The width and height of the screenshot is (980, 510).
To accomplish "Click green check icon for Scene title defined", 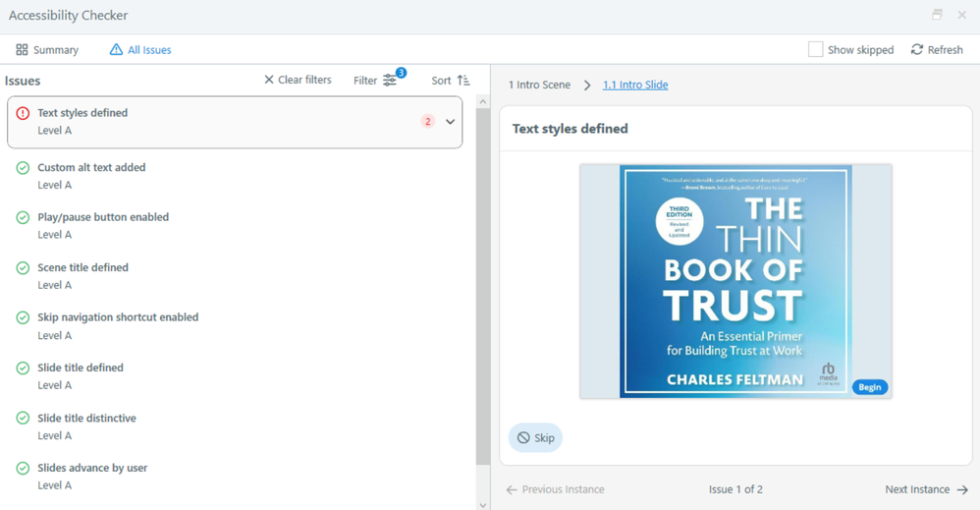I will 23,268.
